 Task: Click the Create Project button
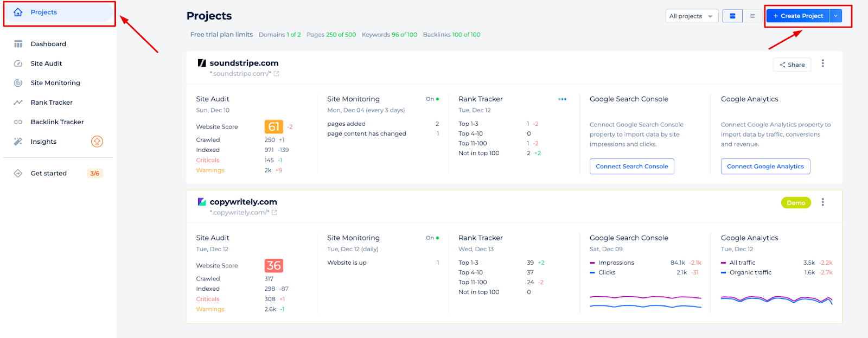798,16
